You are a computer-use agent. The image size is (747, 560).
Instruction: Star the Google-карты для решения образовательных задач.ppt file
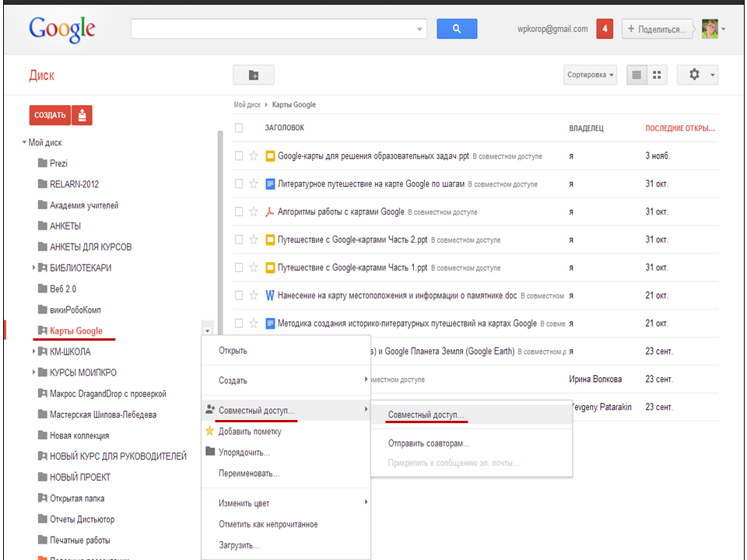pyautogui.click(x=254, y=156)
